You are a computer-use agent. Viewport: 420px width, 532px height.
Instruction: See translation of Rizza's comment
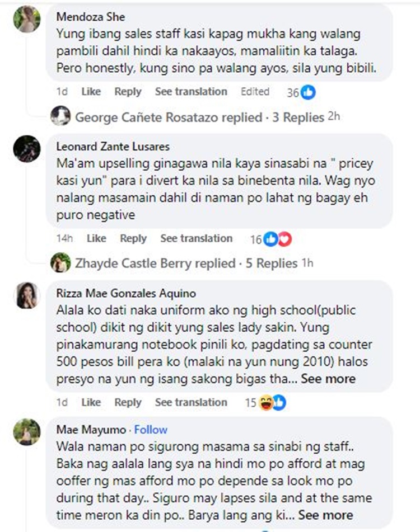tap(191, 402)
